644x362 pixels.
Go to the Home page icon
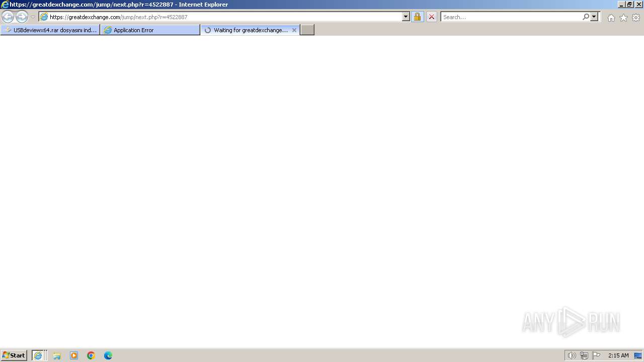[x=611, y=18]
